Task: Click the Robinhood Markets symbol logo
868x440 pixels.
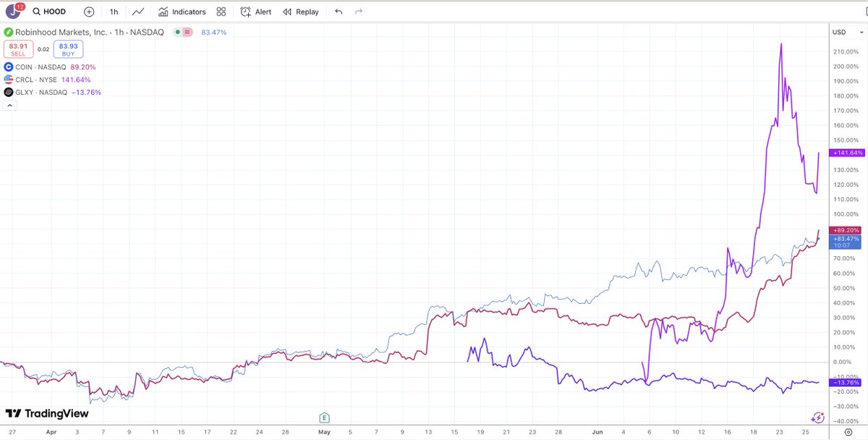Action: click(9, 33)
